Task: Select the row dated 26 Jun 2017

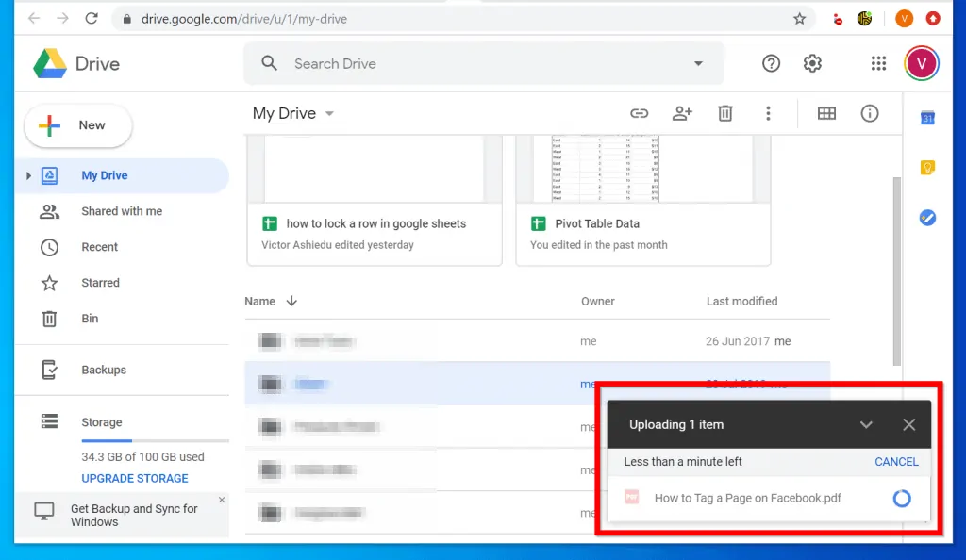Action: click(x=537, y=341)
